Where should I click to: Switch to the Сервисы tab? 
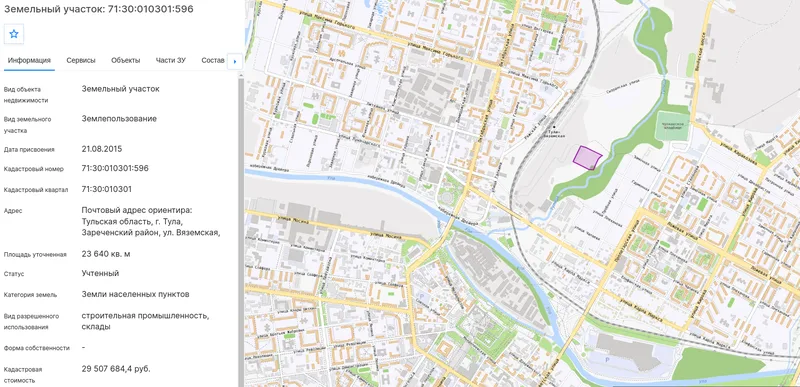pyautogui.click(x=81, y=60)
